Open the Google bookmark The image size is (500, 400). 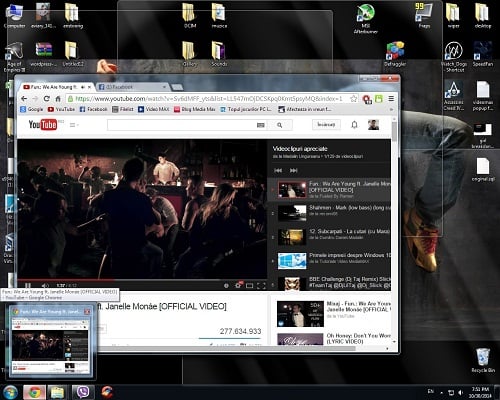coord(32,109)
